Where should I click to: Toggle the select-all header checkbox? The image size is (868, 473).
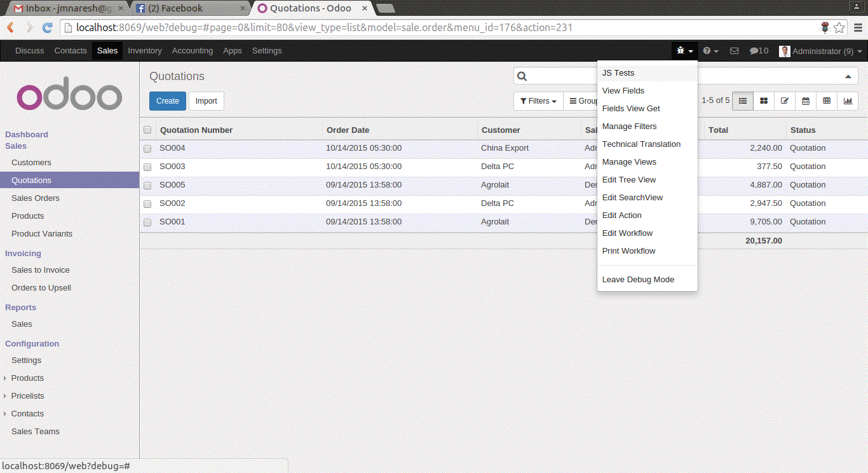[x=147, y=130]
